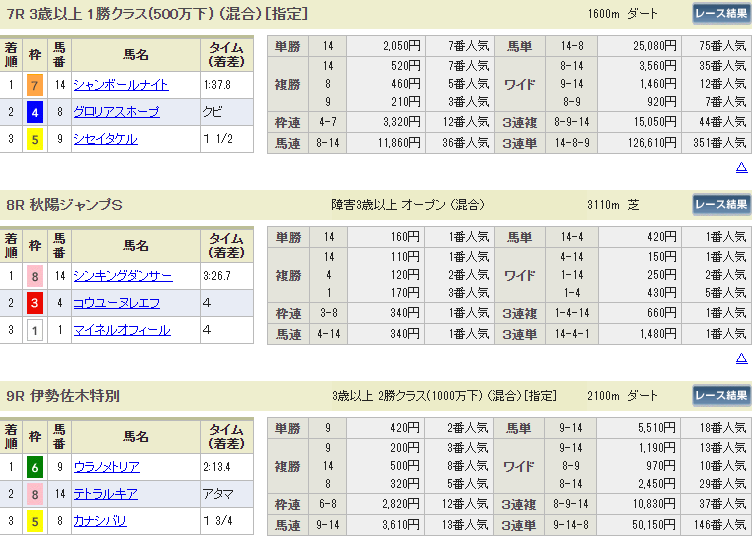
Task: Click 8R 3連複 payout 660円
Action: (661, 313)
